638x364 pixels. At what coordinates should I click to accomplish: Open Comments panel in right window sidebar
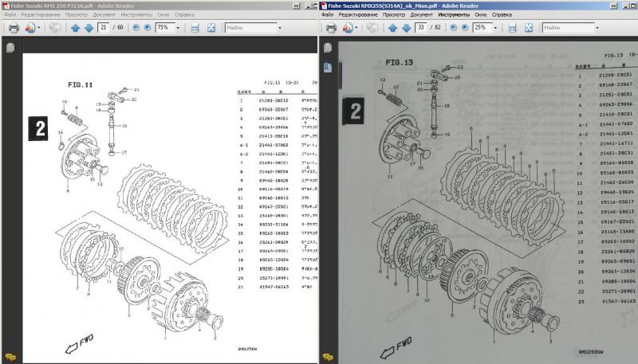[x=328, y=357]
